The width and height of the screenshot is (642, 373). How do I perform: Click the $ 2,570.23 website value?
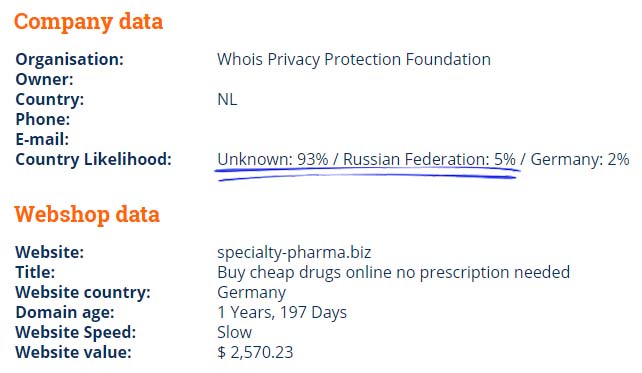pyautogui.click(x=255, y=352)
